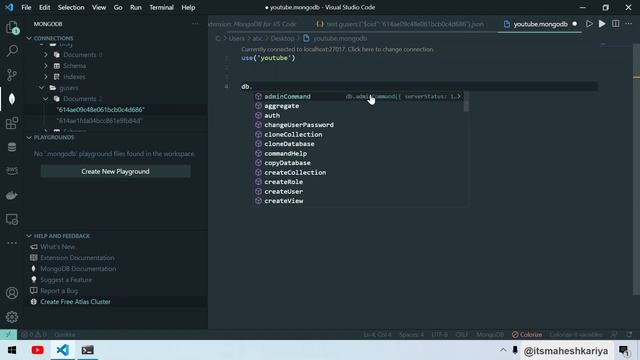This screenshot has height=360, width=640.
Task: Select the createCollection autocomplete suggestion
Action: point(295,173)
